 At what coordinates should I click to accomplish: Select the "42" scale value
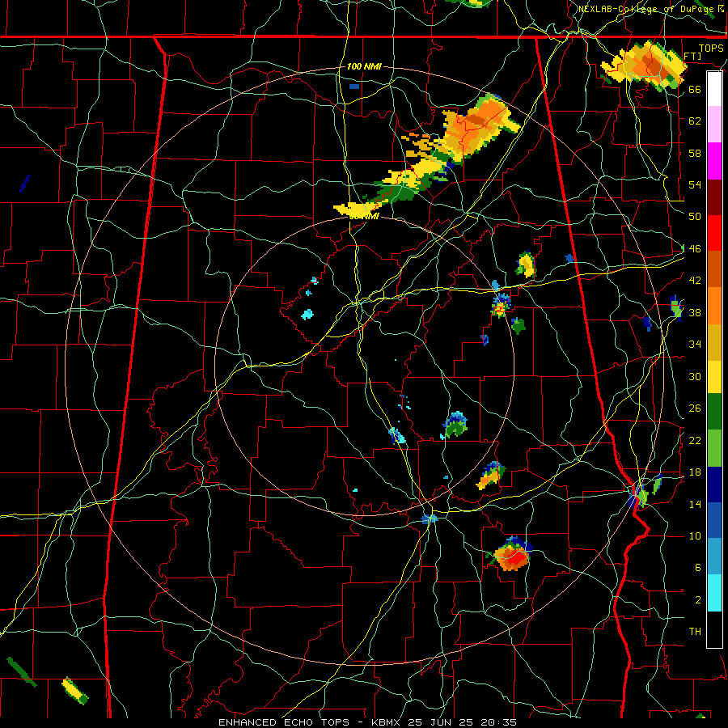[x=695, y=281]
